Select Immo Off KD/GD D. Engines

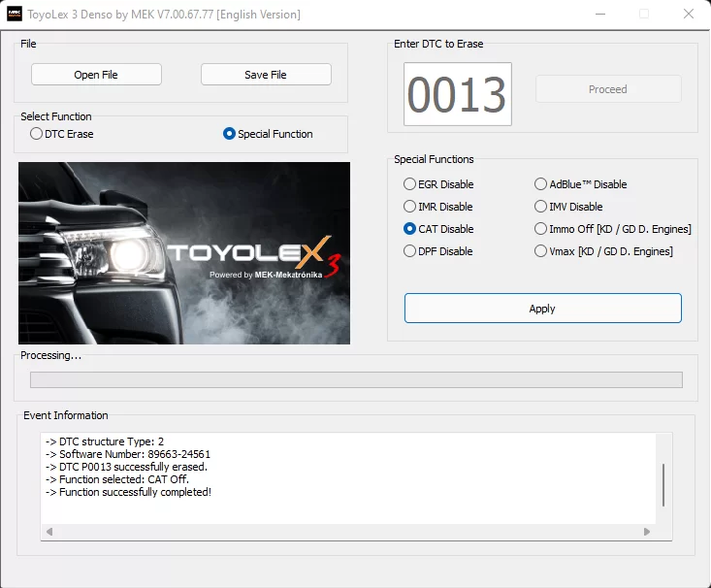point(541,229)
